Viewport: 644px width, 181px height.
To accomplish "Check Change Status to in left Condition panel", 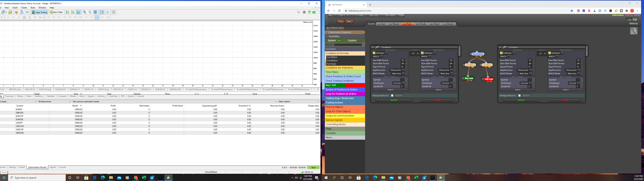I will click(392, 96).
